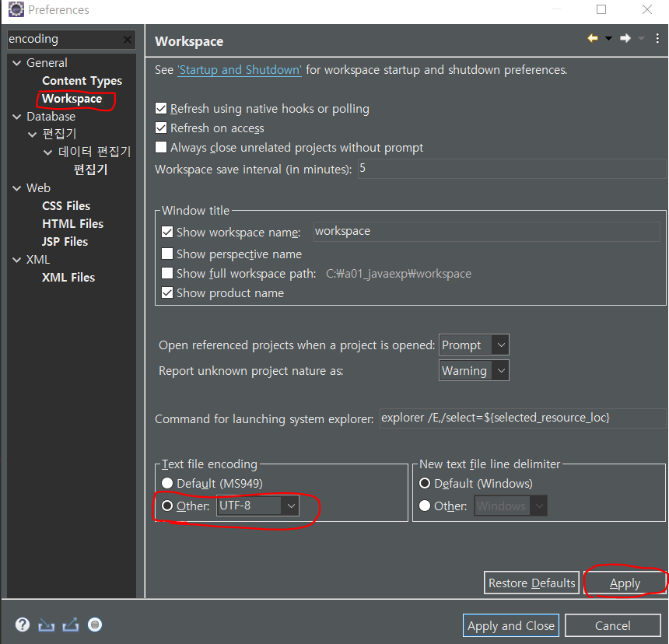Toggle Refresh on access checkbox
The width and height of the screenshot is (669, 644).
tap(161, 128)
